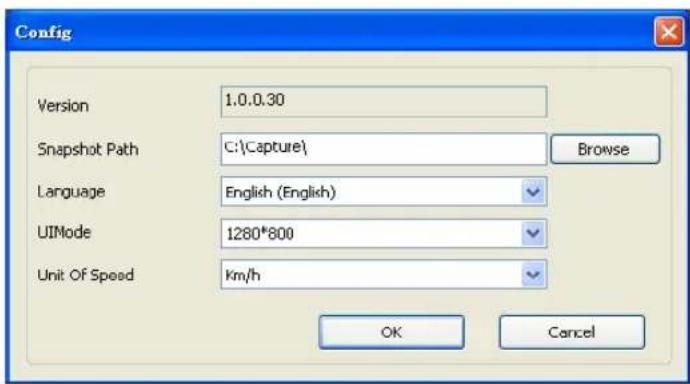
Task: Click the Version field showing 1.0.0.30
Action: pos(384,102)
